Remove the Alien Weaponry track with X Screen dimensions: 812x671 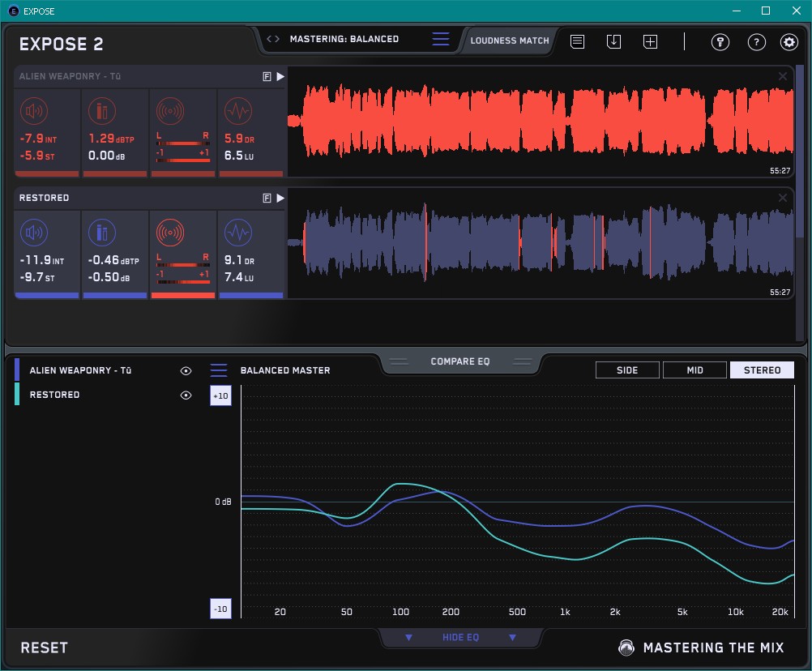(783, 76)
